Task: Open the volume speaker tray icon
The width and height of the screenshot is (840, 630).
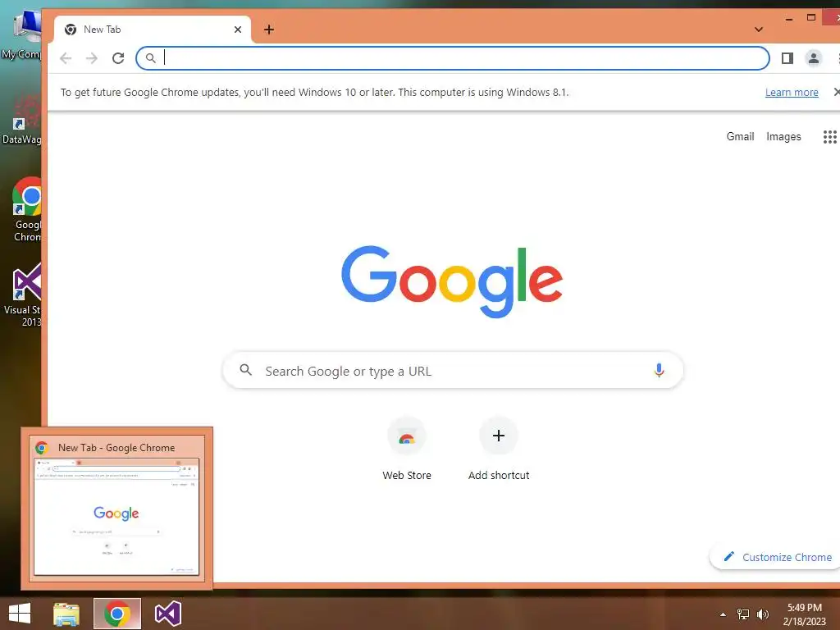Action: click(x=762, y=614)
